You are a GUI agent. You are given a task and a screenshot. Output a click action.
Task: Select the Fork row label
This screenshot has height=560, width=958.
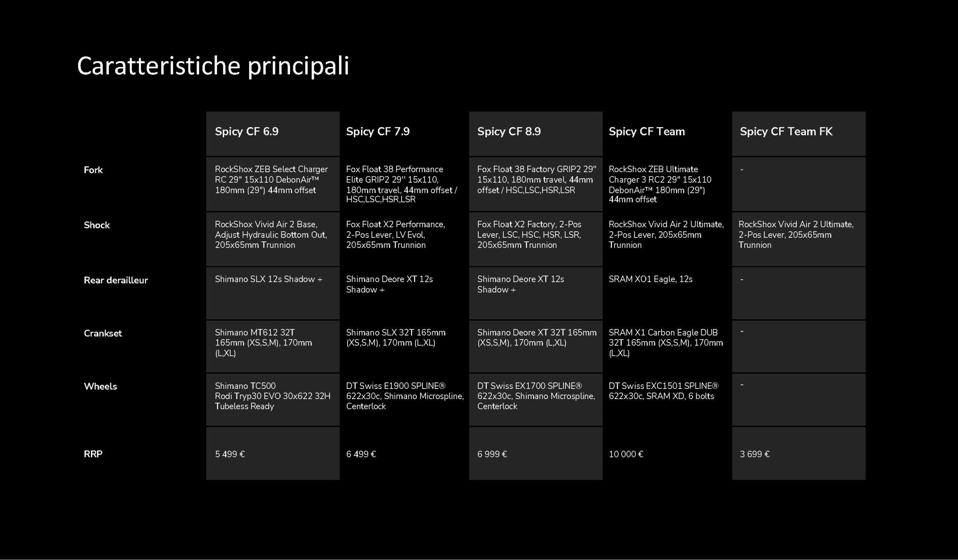pyautogui.click(x=93, y=170)
